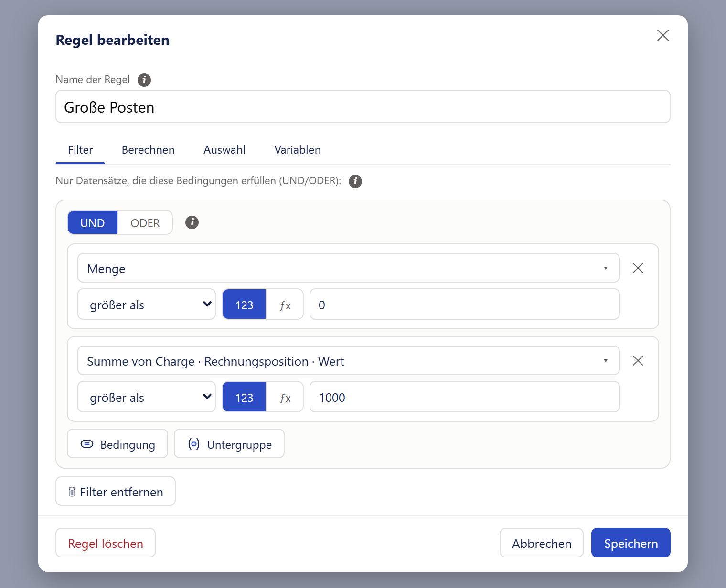The image size is (726, 588).
Task: Click Regel löschen button
Action: (106, 543)
